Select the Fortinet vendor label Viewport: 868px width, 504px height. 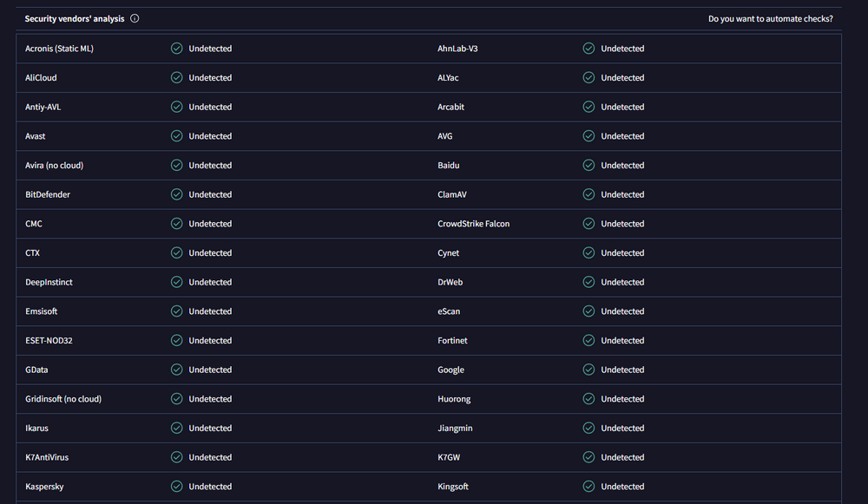[453, 341]
